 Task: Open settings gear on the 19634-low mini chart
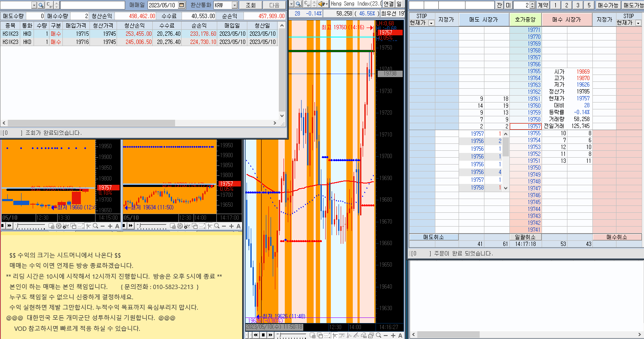pyautogui.click(x=180, y=226)
